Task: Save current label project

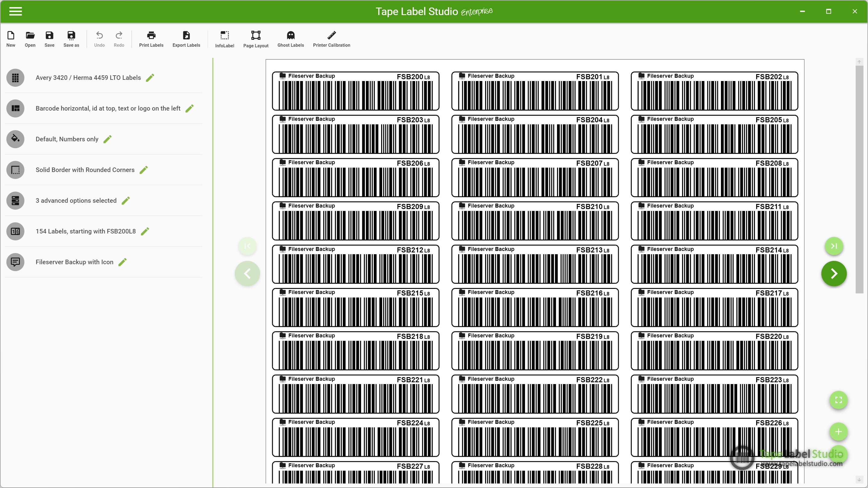Action: pos(49,39)
